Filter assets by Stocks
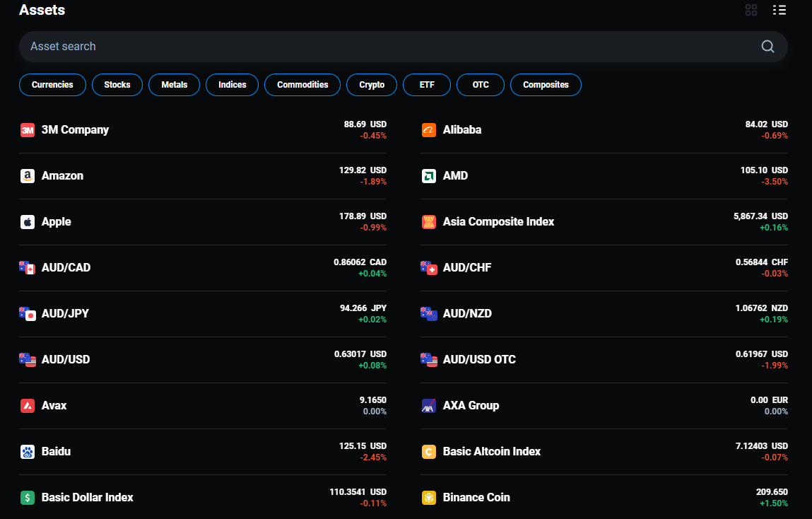This screenshot has width=812, height=519. [117, 85]
